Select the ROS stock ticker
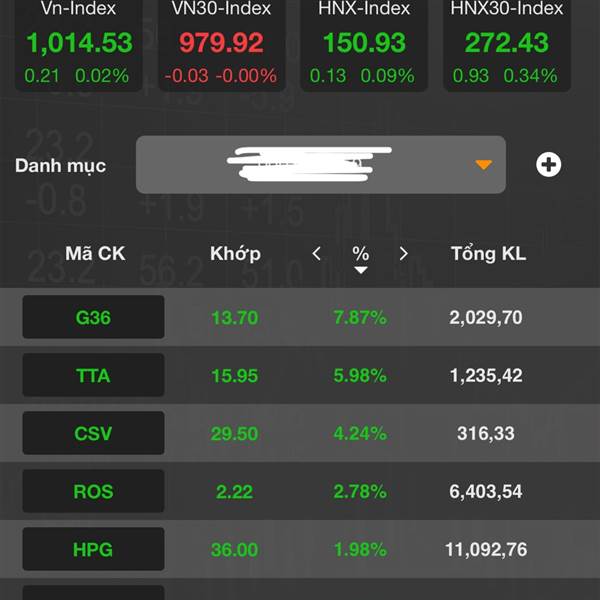600x600 pixels. [x=93, y=491]
